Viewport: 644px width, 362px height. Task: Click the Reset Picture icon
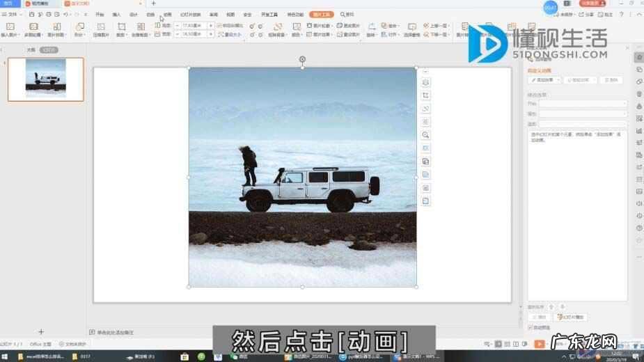pos(348,35)
